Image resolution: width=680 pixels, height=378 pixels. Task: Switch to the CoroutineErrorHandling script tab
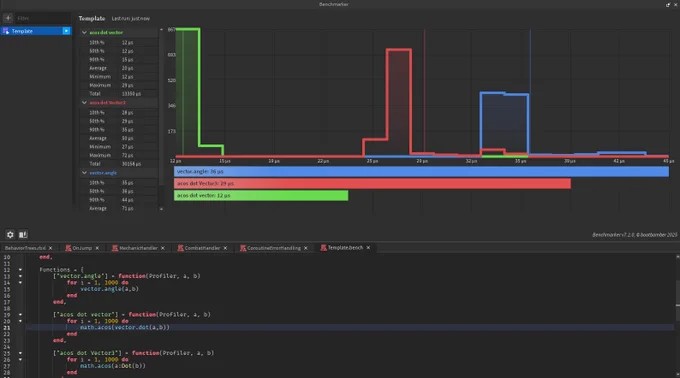273,248
